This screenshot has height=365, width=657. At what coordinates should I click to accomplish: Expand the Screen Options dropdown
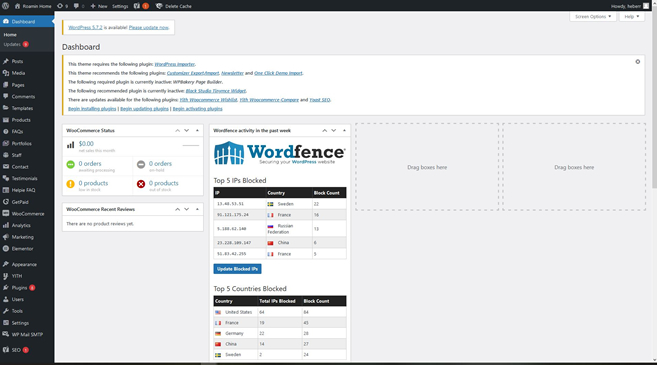tap(592, 16)
